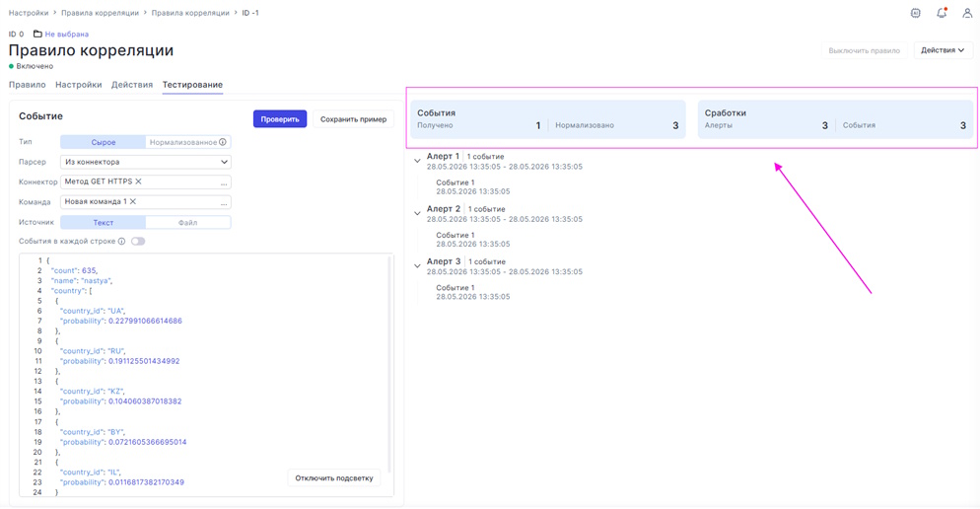Image resolution: width=980 pixels, height=509 pixels.
Task: Click probability 0.227991066614686 value
Action: pos(145,321)
